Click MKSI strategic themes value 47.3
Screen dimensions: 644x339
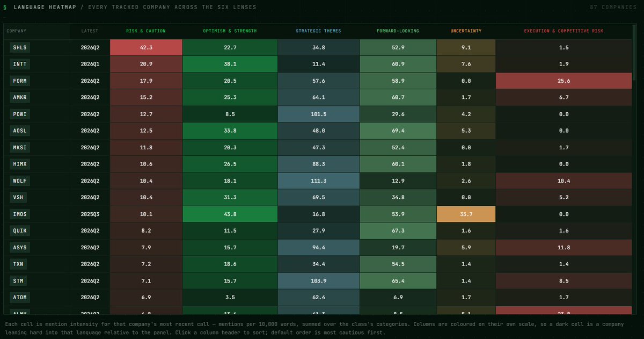[x=318, y=148]
